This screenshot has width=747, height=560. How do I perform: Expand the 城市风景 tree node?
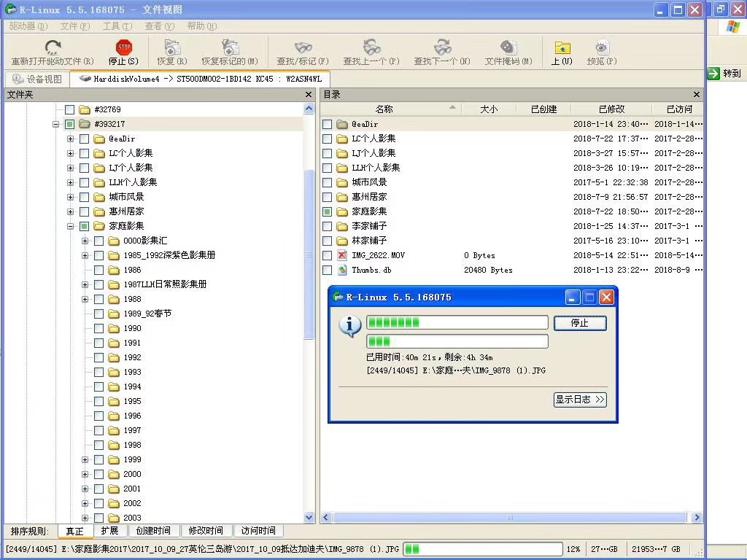[x=71, y=197]
